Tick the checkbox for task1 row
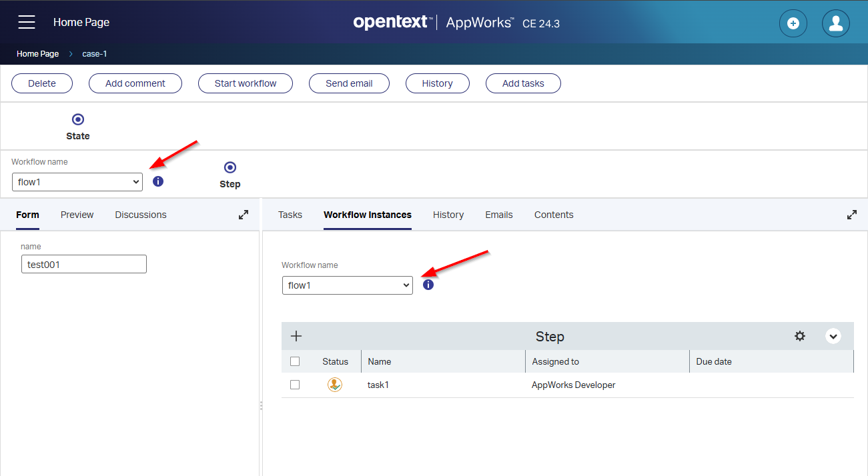The image size is (868, 476). [295, 385]
